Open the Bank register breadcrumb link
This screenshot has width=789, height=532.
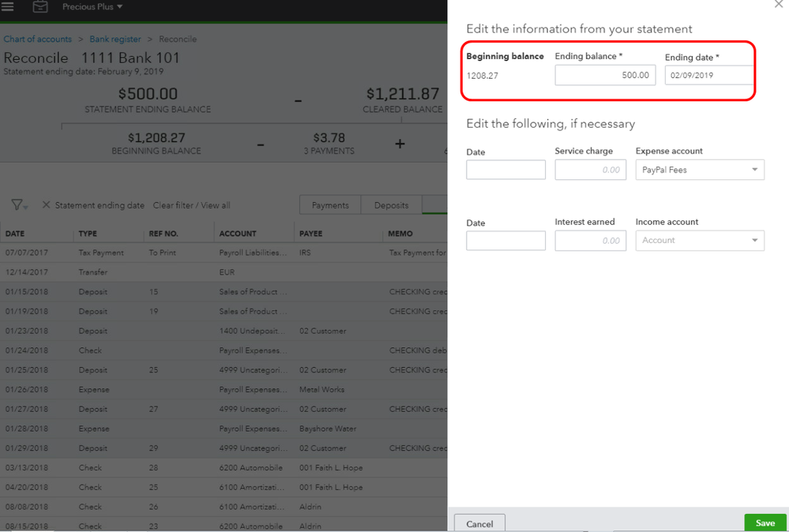tap(115, 39)
